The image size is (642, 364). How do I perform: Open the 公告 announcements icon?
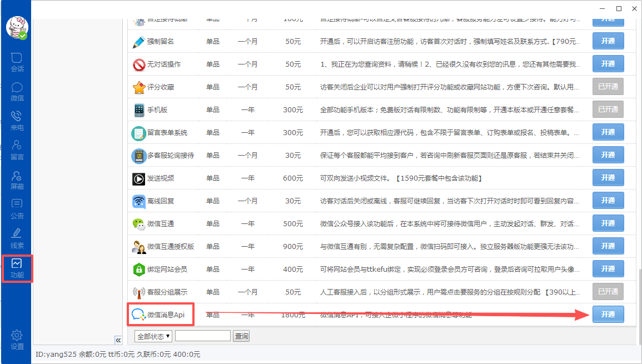(x=17, y=209)
